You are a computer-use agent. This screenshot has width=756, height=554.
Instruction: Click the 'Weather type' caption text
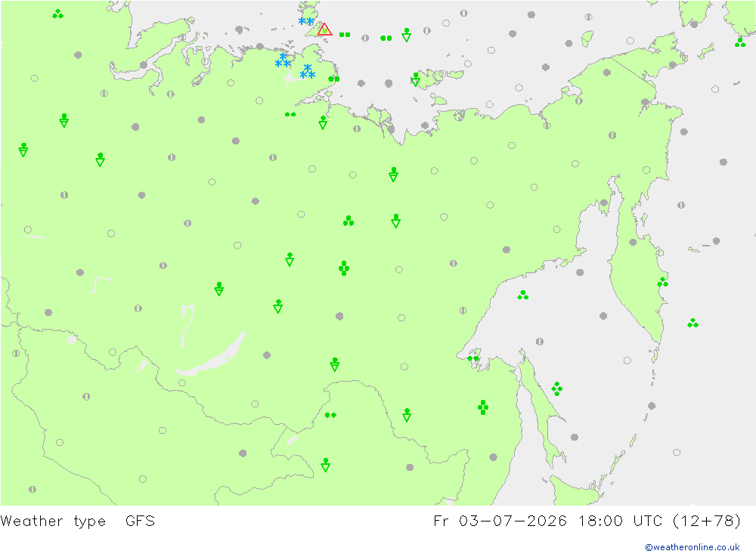click(53, 522)
